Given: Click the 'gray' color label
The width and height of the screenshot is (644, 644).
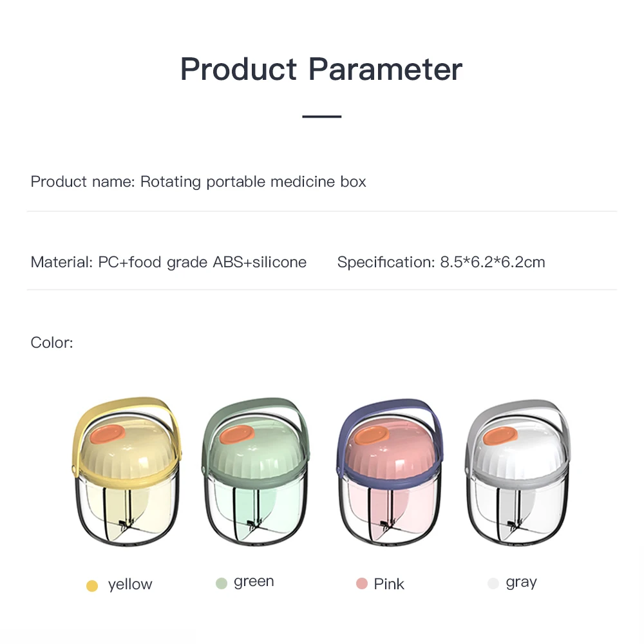Looking at the screenshot, I should click(x=521, y=582).
